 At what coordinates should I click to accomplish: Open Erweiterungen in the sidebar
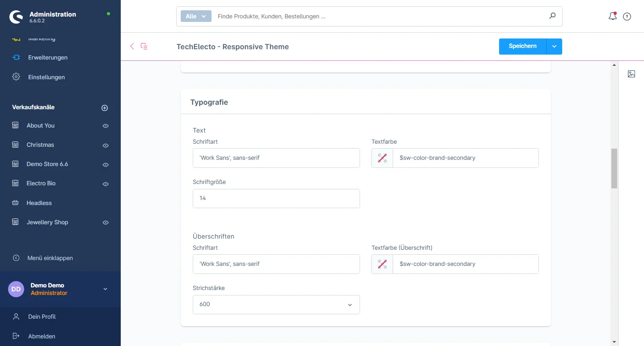click(x=47, y=58)
